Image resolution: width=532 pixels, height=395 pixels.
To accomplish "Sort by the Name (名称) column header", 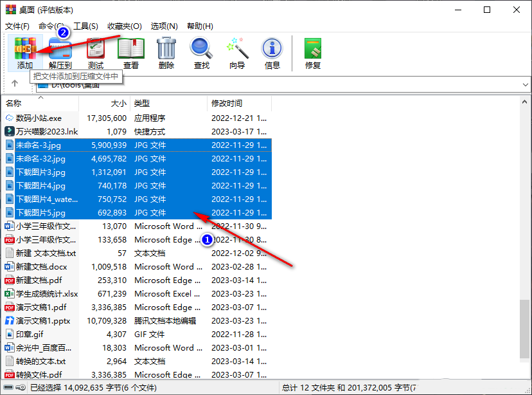I will tap(40, 103).
